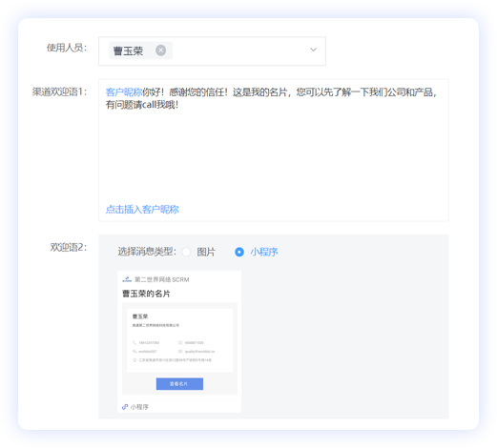The width and height of the screenshot is (497, 448).
Task: Click the phone icon on the business card
Action: pyautogui.click(x=135, y=342)
